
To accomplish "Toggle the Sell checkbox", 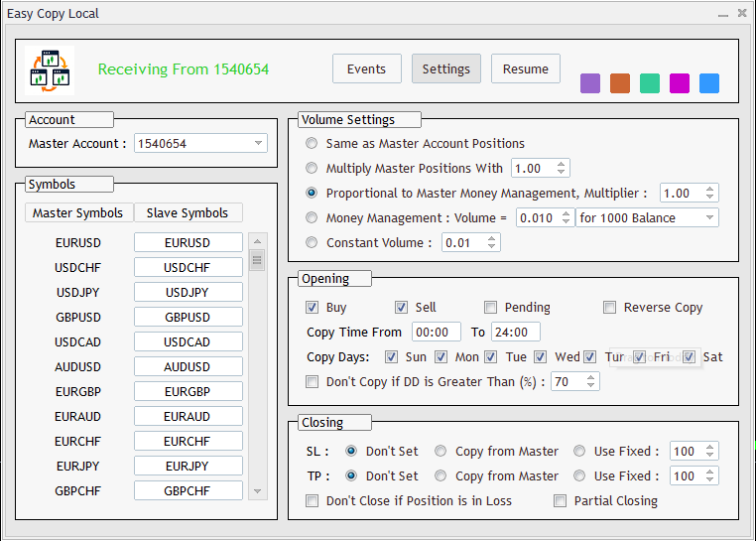I will pyautogui.click(x=401, y=308).
